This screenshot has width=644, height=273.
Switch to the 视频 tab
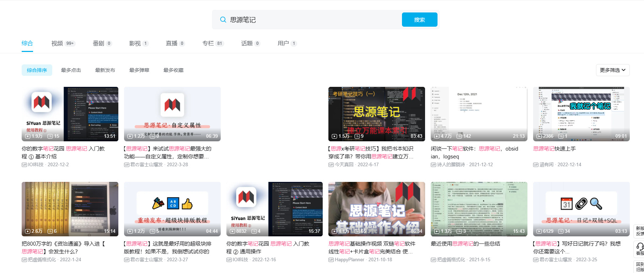pos(57,43)
